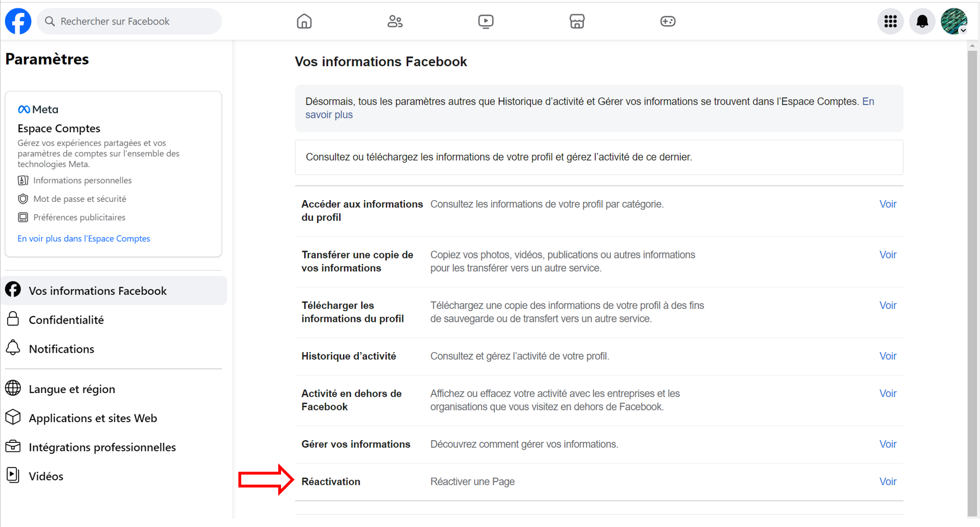Click En voir plus dans l'Espace Comptes
Viewport: 980px width, 527px height.
coord(84,238)
